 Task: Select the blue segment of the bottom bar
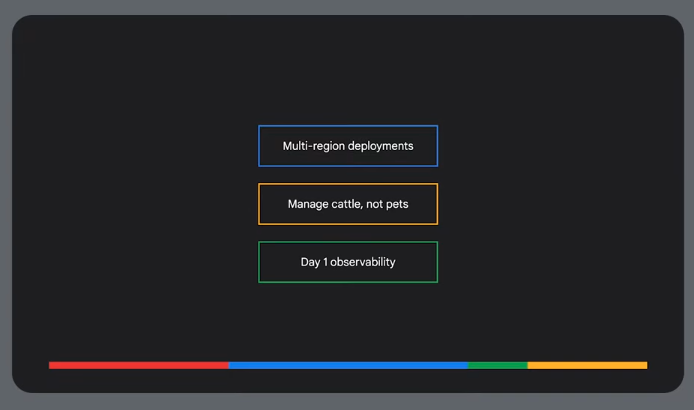coord(347,365)
